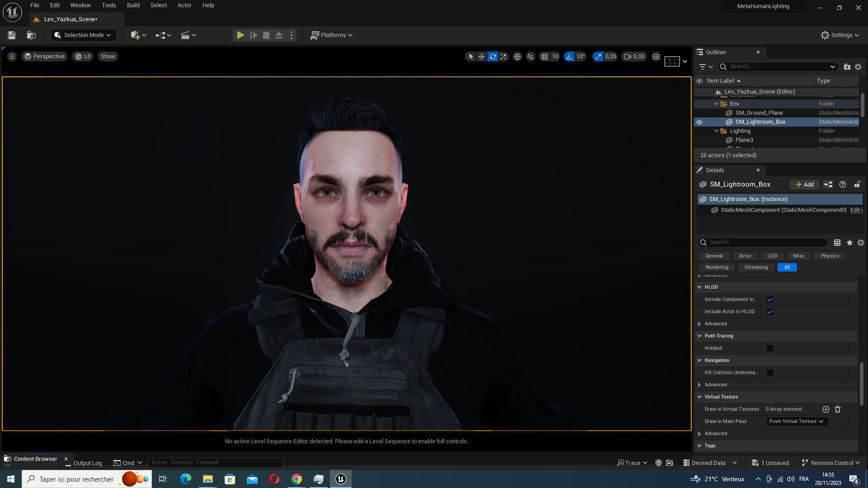Click the favorites star in Details
The image size is (868, 488).
point(849,243)
